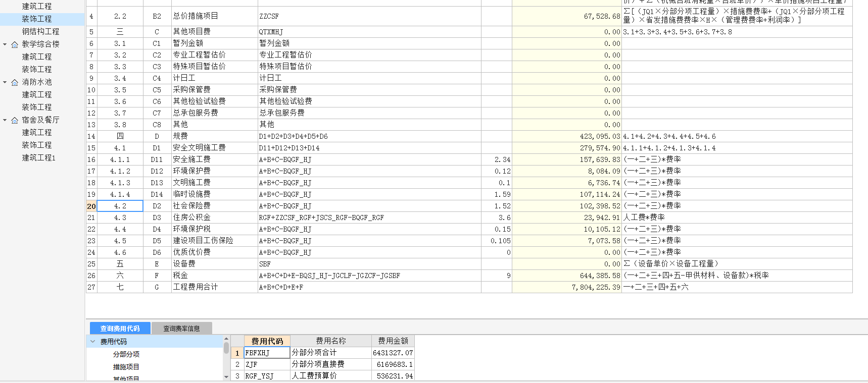Open 宿舍及餐厅 in the project tree

(40, 120)
